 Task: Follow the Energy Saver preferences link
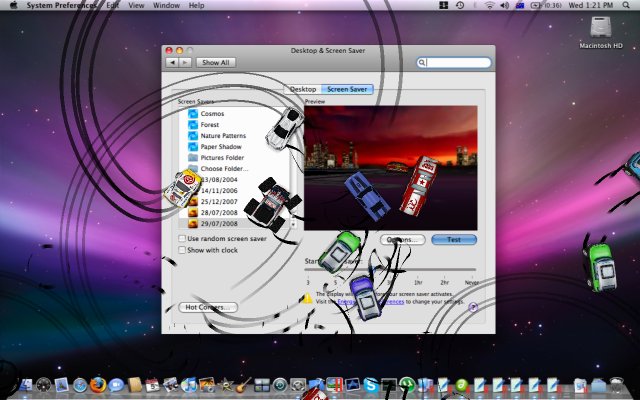coord(371,302)
